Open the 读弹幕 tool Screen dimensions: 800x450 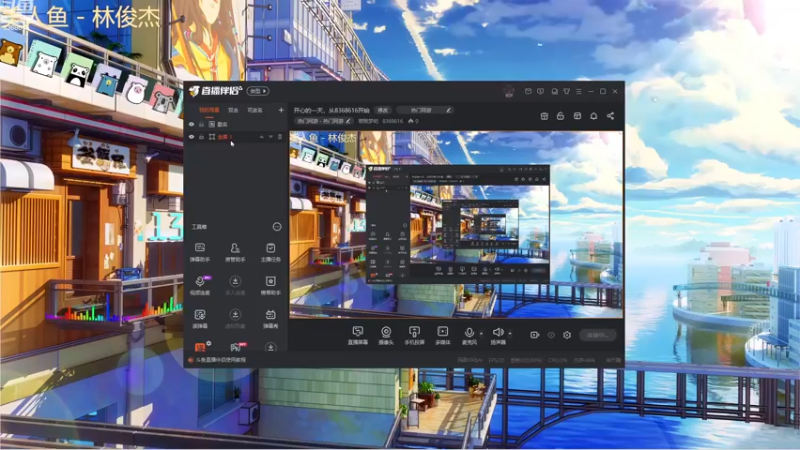[200, 318]
